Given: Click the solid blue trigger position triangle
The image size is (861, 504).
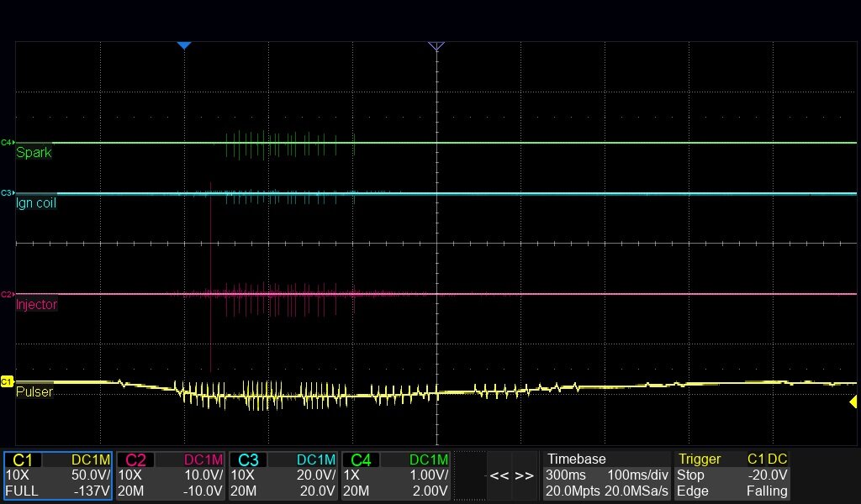Looking at the screenshot, I should click(184, 45).
